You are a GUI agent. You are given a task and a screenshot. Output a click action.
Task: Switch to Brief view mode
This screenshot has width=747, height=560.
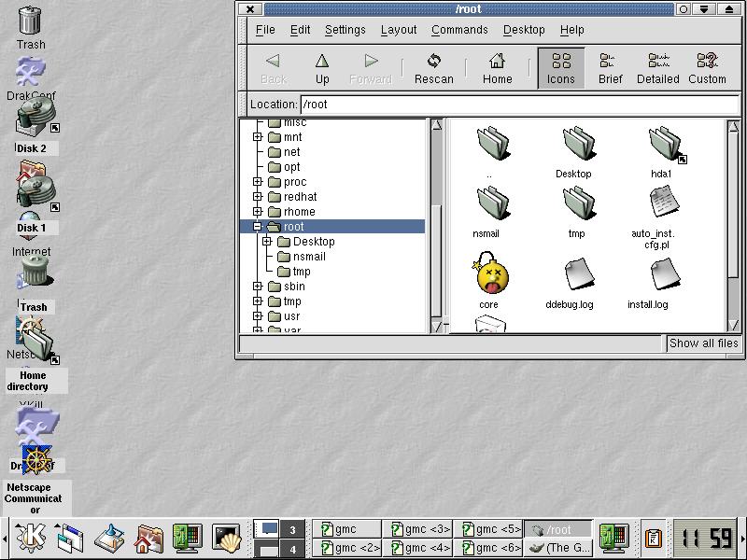click(611, 68)
